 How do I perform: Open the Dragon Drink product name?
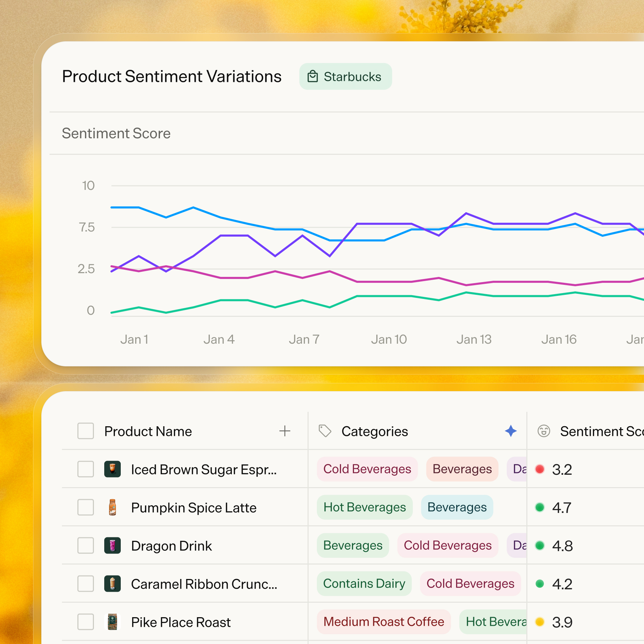pos(172,546)
